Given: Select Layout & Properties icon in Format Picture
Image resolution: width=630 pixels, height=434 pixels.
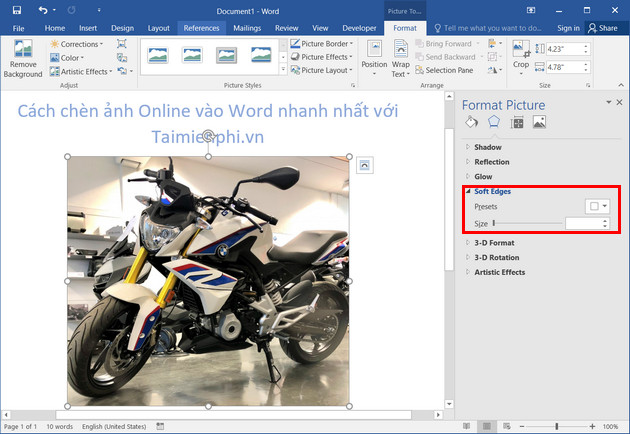Looking at the screenshot, I should click(517, 122).
